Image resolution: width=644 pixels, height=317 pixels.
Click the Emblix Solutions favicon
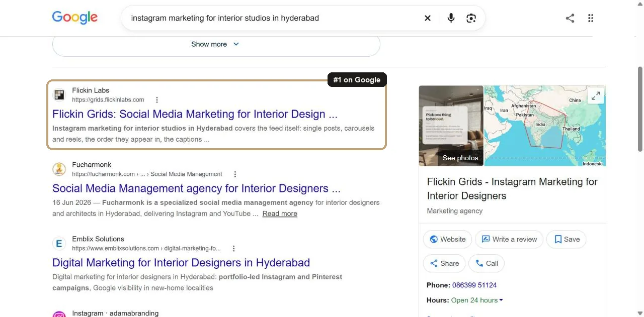click(x=59, y=244)
